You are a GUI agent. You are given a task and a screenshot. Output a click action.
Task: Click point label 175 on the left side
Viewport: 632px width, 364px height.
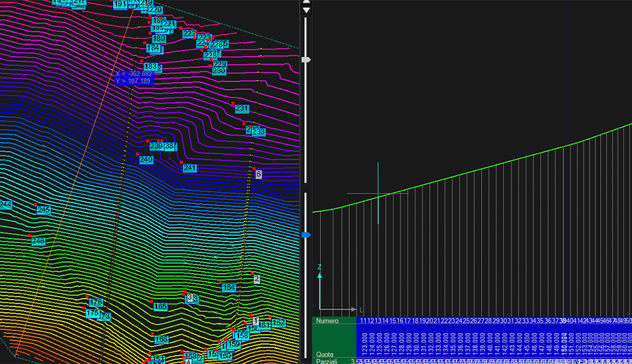[x=92, y=312]
